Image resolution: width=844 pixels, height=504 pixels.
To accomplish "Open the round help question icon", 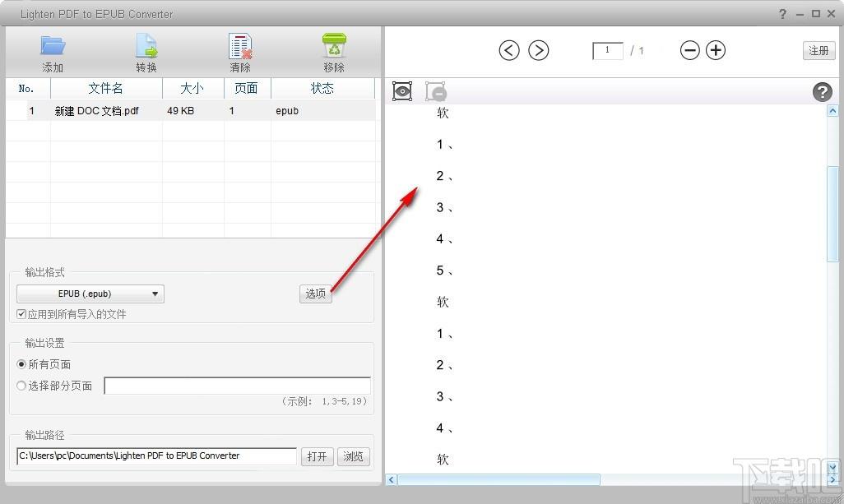I will (x=822, y=92).
